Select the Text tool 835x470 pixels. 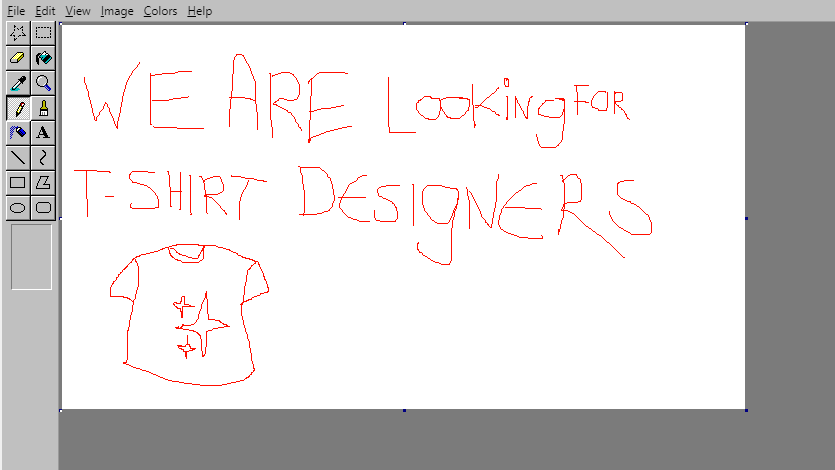coord(43,132)
